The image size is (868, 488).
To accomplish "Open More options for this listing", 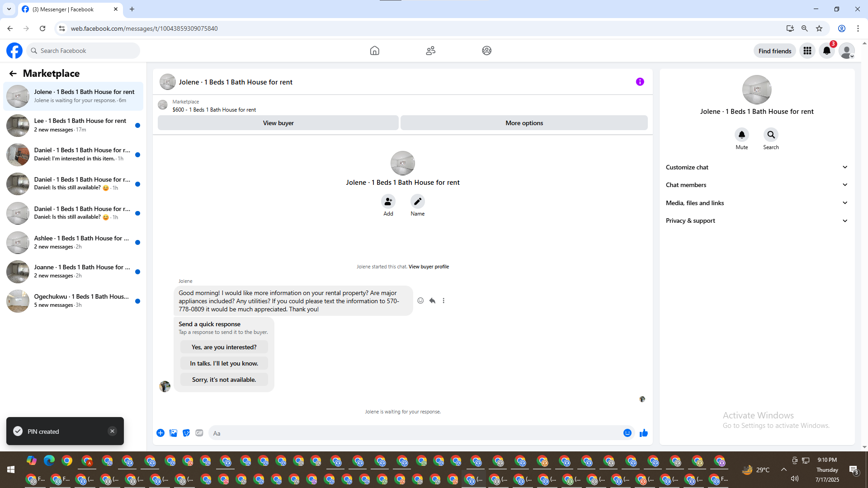I will click(x=524, y=123).
